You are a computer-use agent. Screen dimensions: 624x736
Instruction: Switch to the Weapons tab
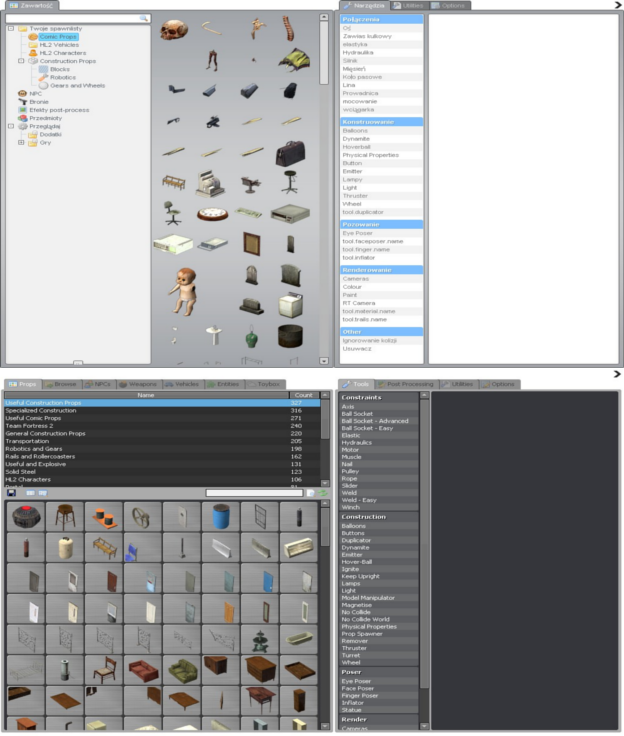(139, 384)
